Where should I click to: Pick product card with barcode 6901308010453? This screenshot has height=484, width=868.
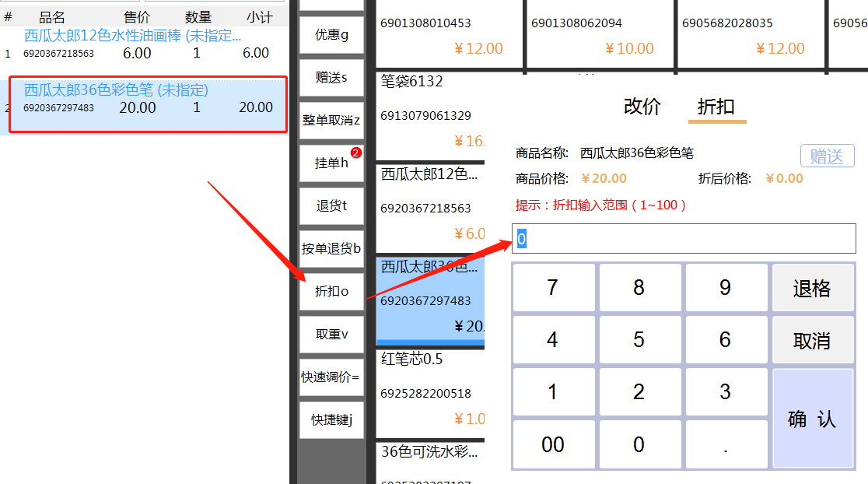(x=450, y=34)
